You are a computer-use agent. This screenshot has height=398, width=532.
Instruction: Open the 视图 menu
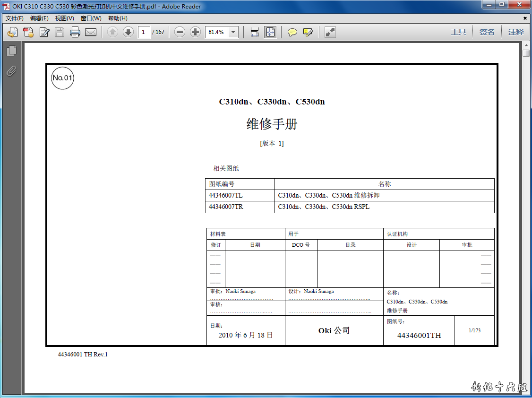coord(64,18)
